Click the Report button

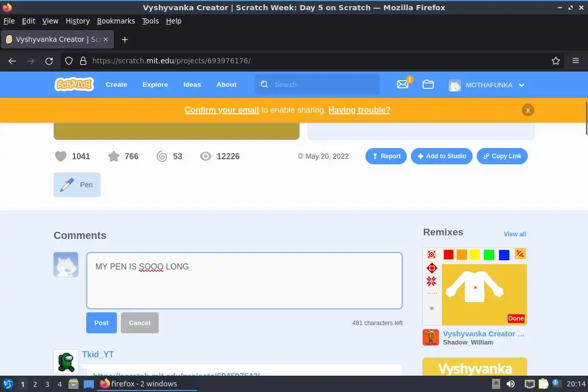pyautogui.click(x=386, y=156)
